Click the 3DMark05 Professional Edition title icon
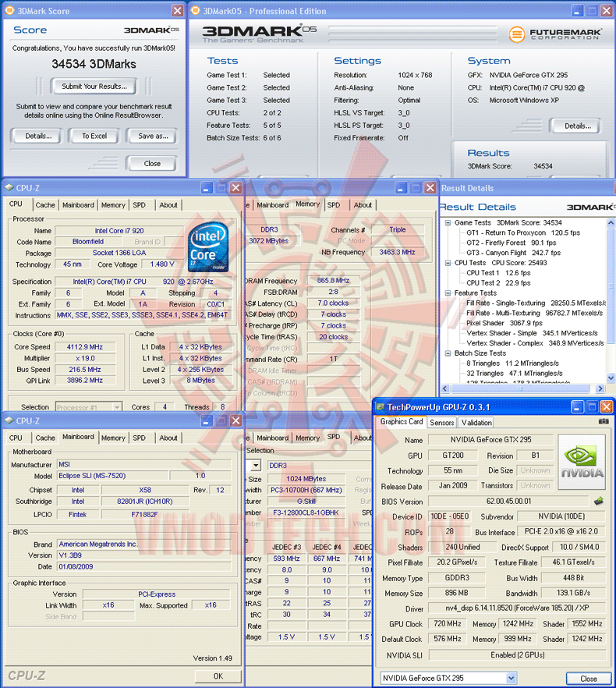616x688 pixels. [x=196, y=11]
